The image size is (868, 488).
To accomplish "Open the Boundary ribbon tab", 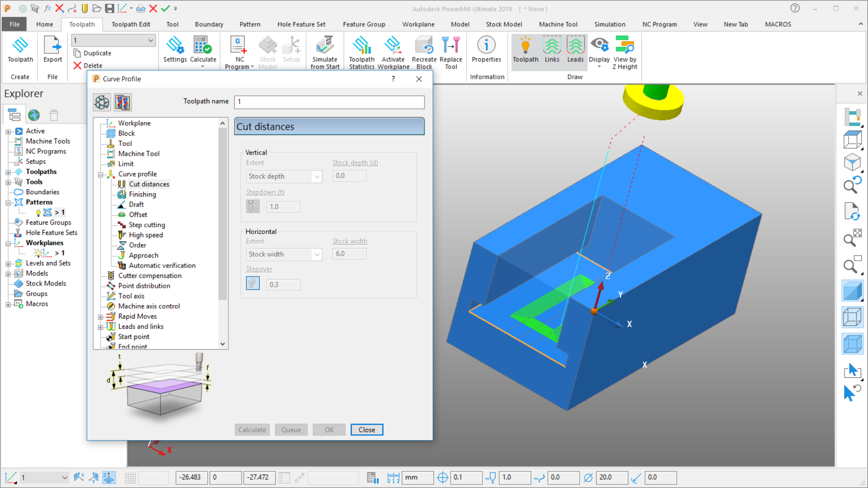I will click(209, 24).
